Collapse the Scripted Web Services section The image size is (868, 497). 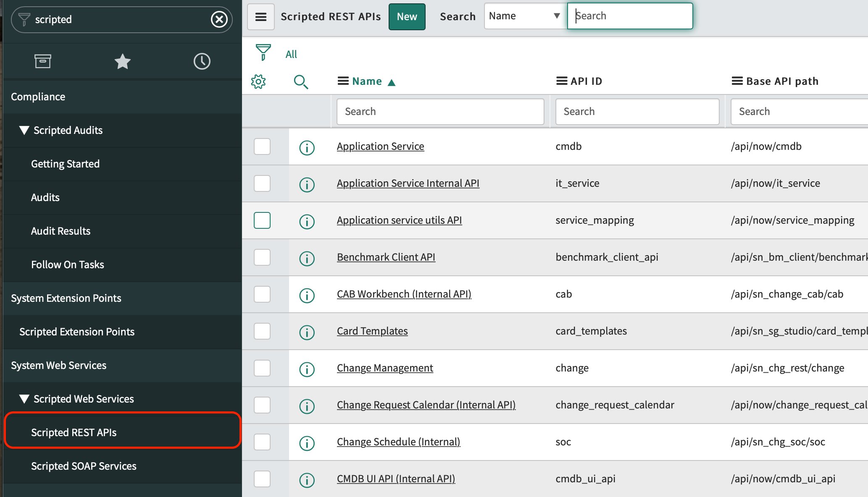click(24, 399)
